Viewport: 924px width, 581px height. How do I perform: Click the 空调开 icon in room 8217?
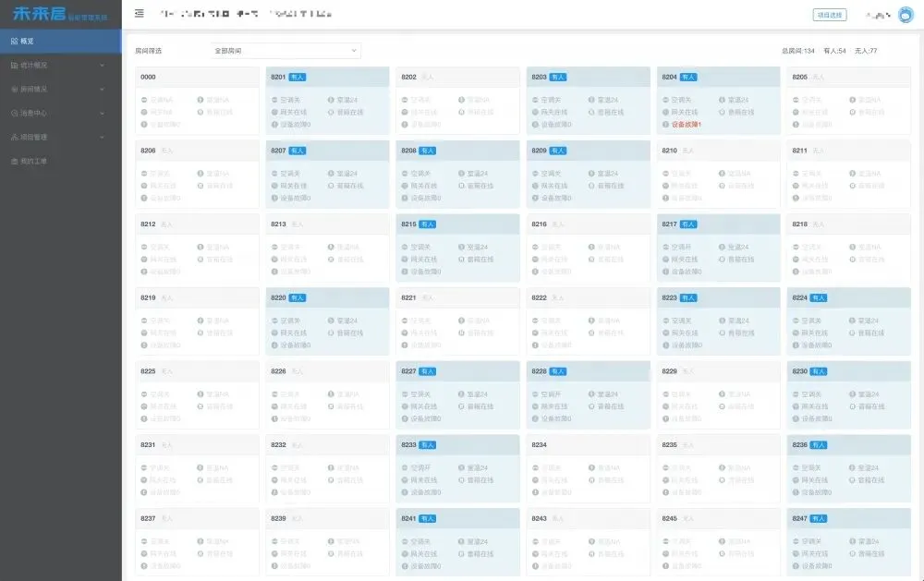tap(665, 248)
